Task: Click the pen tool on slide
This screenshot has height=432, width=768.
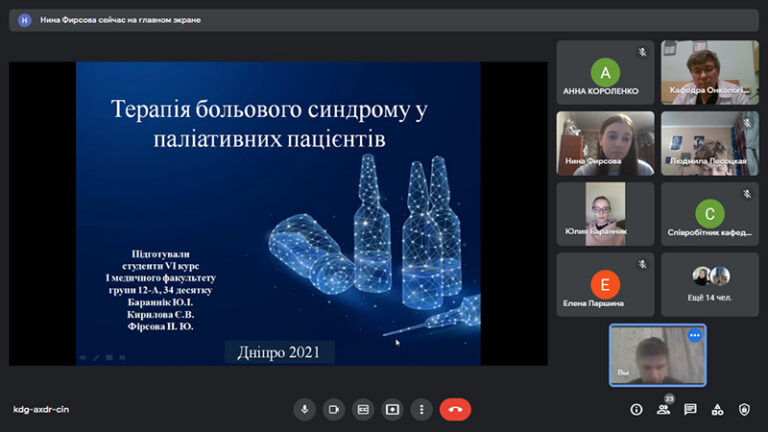Action: [x=96, y=357]
